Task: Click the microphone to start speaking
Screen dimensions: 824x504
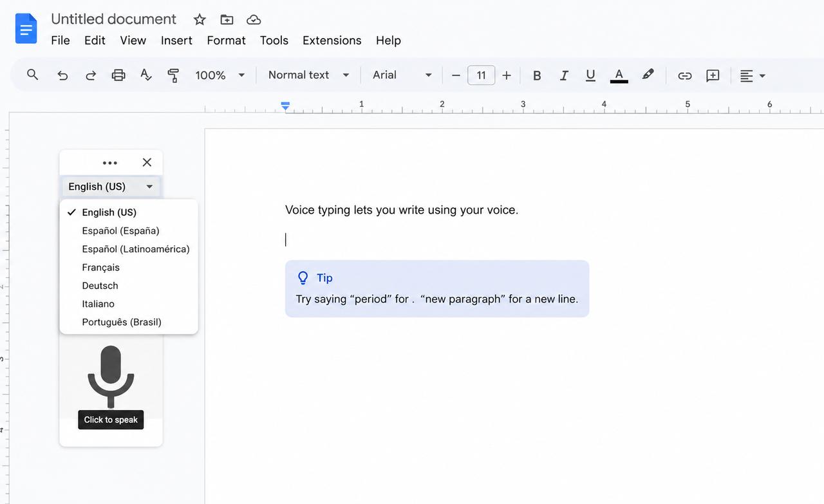Action: 111,376
